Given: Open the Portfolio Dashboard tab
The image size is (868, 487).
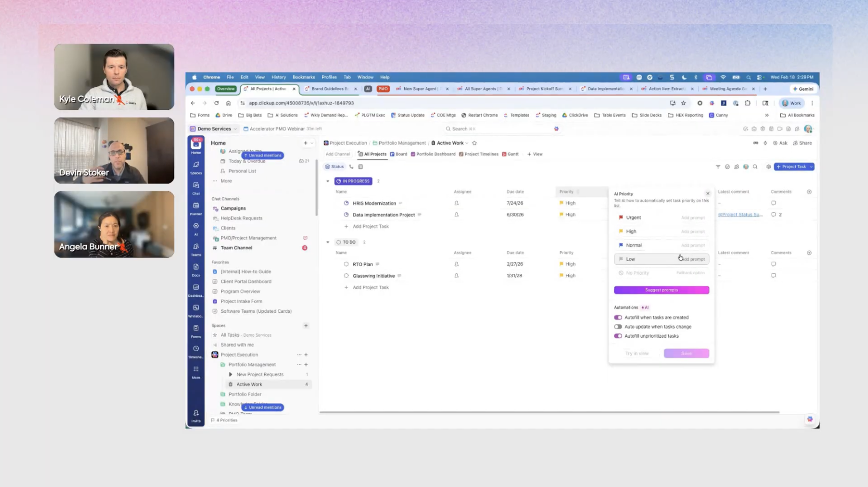Looking at the screenshot, I should tap(433, 154).
